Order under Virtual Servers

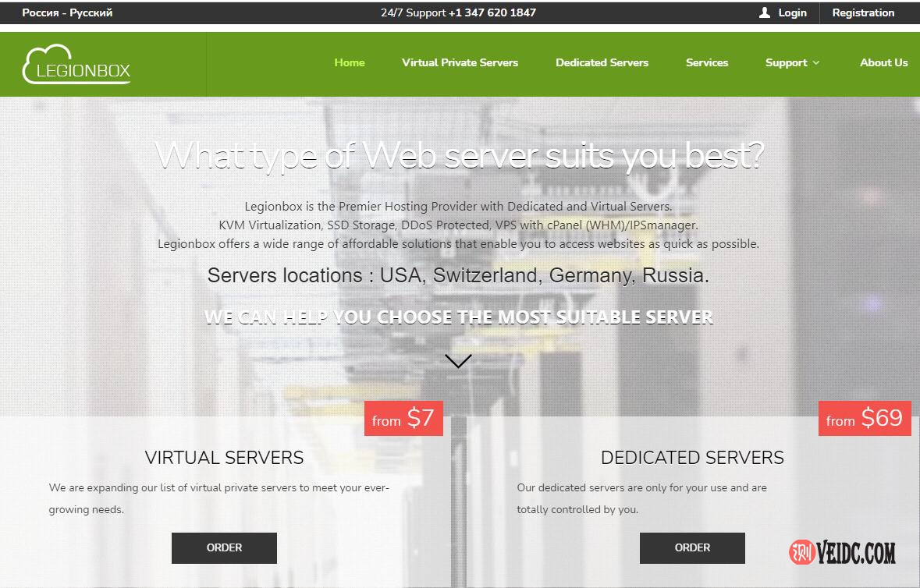[x=224, y=547]
